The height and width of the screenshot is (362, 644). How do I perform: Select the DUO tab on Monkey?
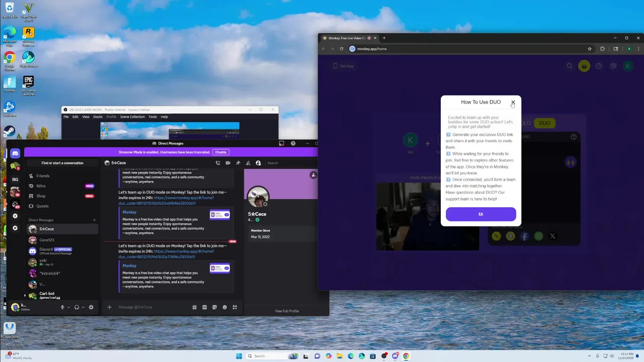click(x=544, y=123)
